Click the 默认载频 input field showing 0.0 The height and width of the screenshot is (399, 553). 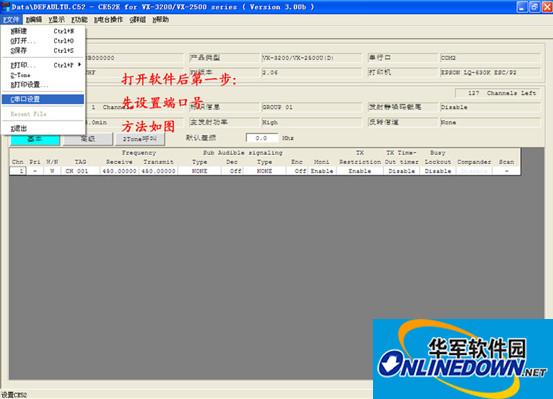(262, 138)
